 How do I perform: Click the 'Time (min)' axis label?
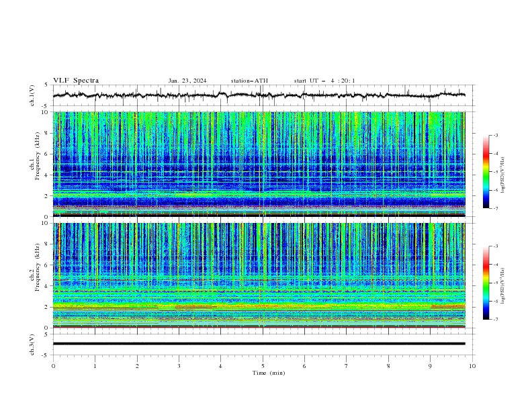point(269,373)
